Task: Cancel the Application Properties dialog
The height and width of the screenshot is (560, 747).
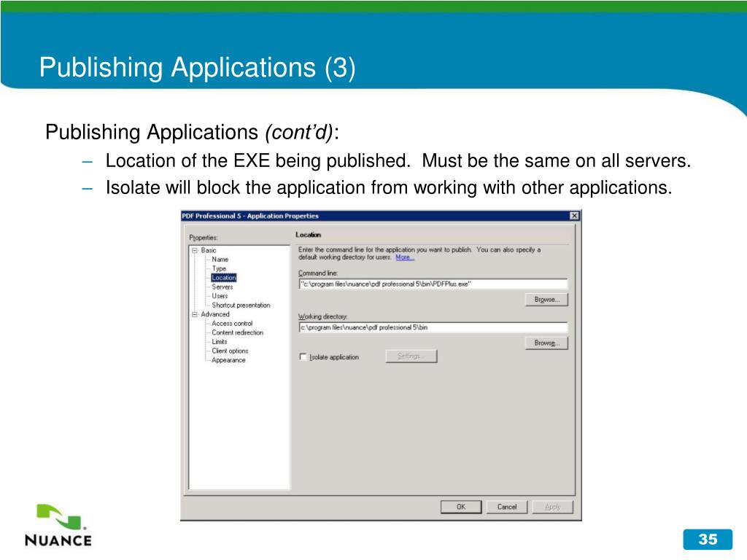Action: point(507,507)
